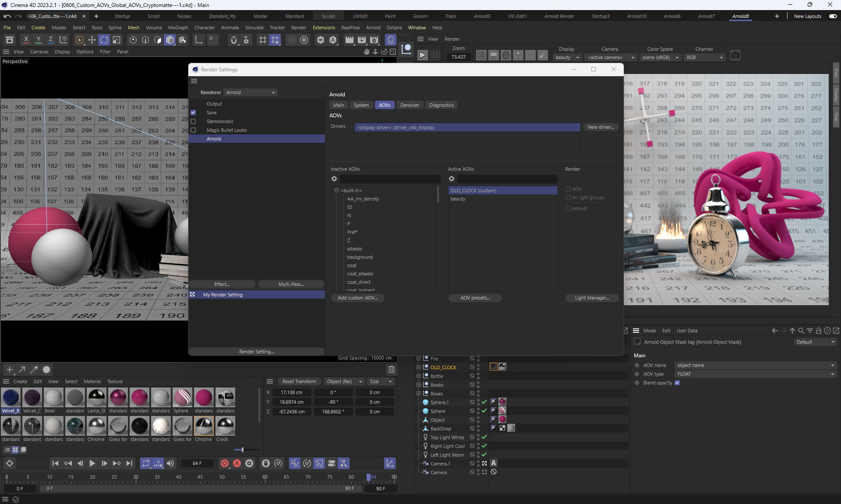Click the trash icon above coordinates
The height and width of the screenshot is (504, 841).
coord(391,370)
